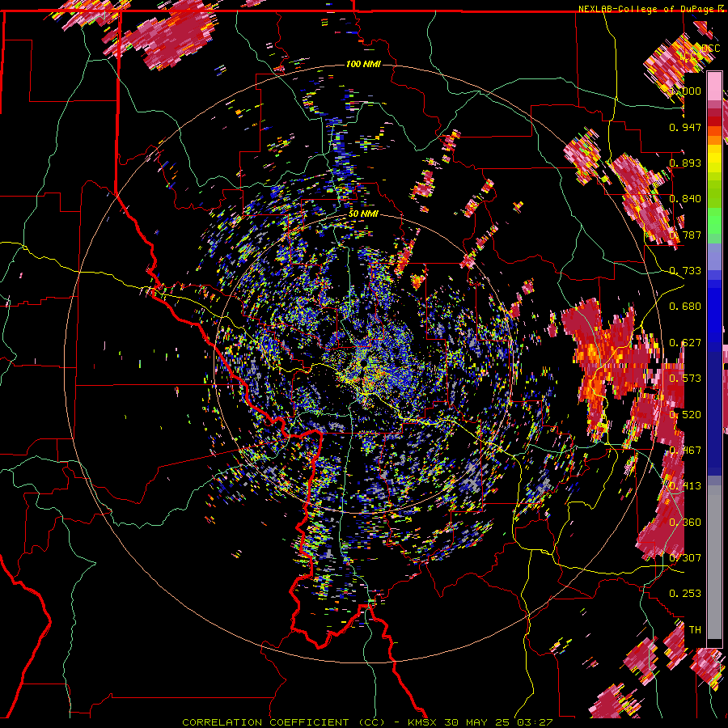728x728 pixels.
Task: Pick the light pink segment of the color scale
Action: tap(714, 86)
